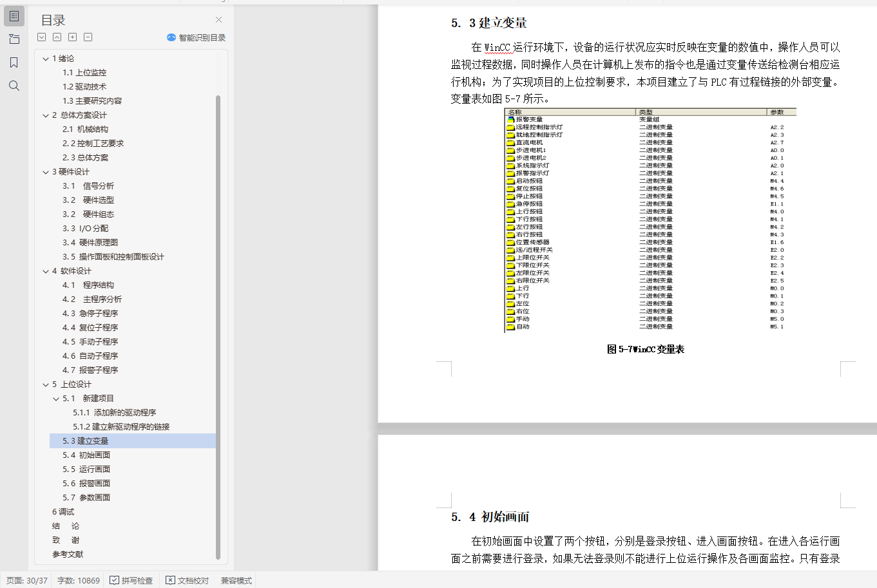Collapse the 1 绪论 chapter chevron
This screenshot has width=877, height=588.
[46, 59]
